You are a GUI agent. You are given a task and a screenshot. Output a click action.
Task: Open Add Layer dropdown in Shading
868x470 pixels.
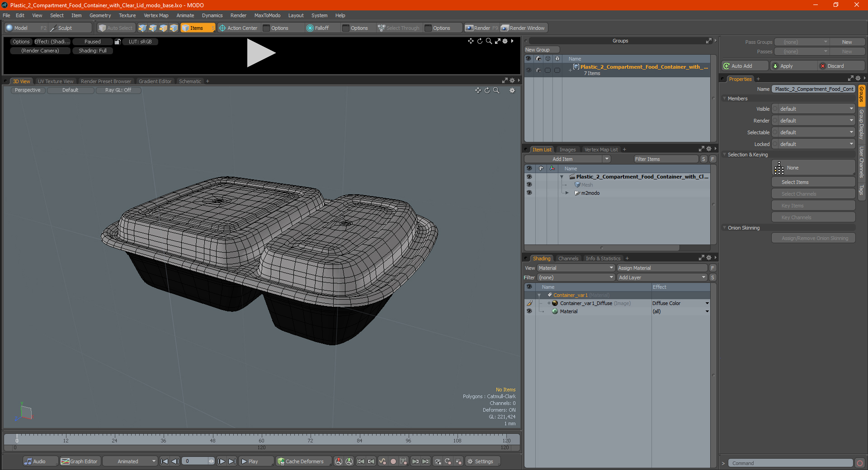[662, 277]
